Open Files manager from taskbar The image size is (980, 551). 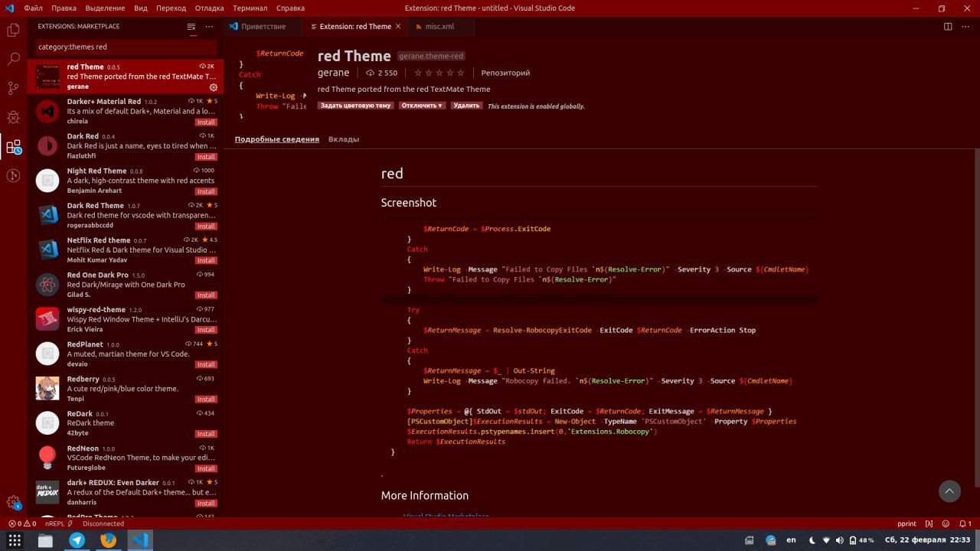(x=45, y=540)
